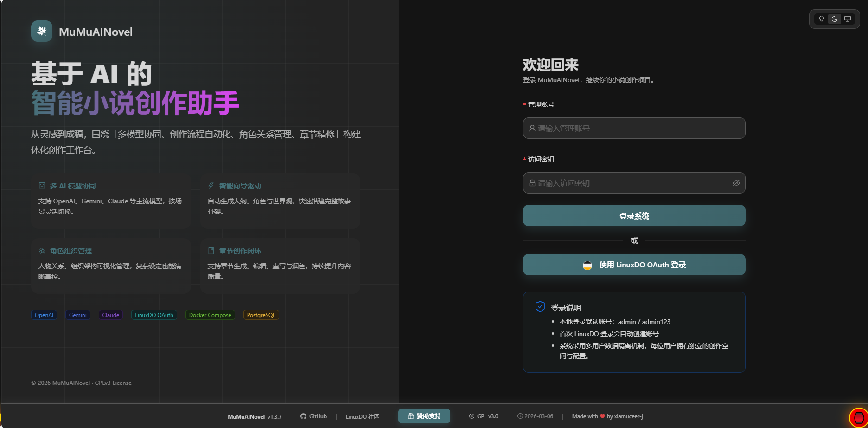Image resolution: width=868 pixels, height=428 pixels.
Task: Click the people icon beside 角色组织管理
Action: point(42,251)
